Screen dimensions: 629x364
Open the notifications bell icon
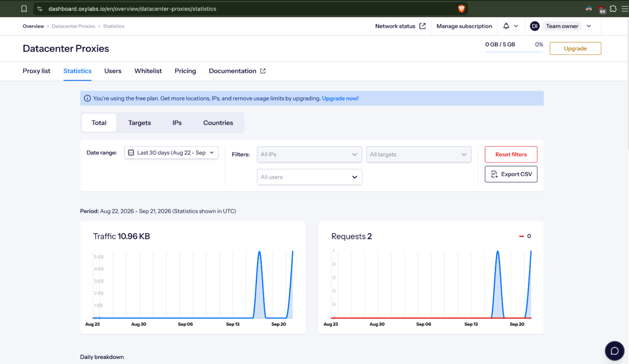[506, 26]
